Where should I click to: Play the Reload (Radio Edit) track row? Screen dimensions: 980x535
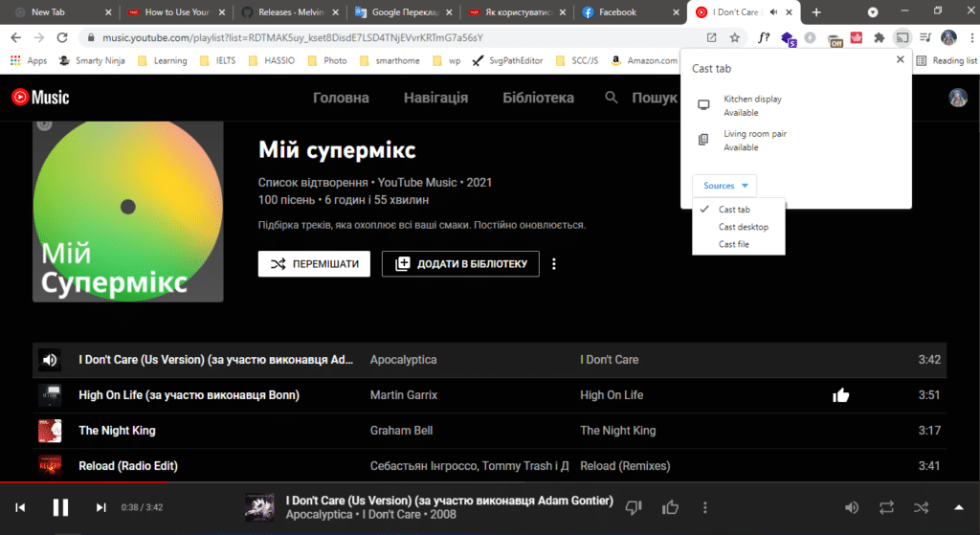point(489,466)
